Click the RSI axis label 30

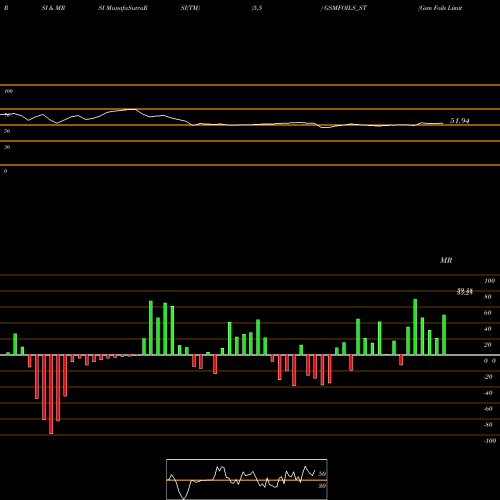[7, 147]
